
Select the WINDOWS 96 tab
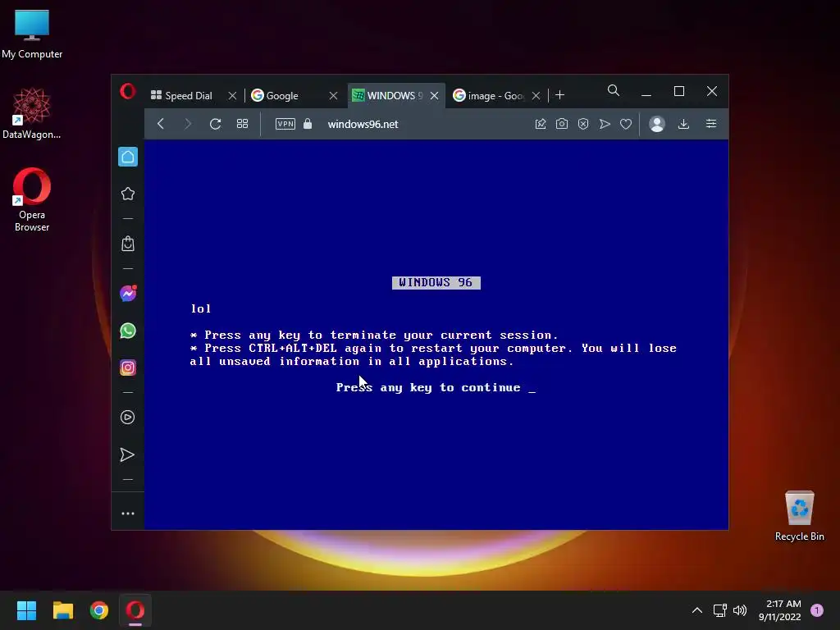pyautogui.click(x=395, y=95)
